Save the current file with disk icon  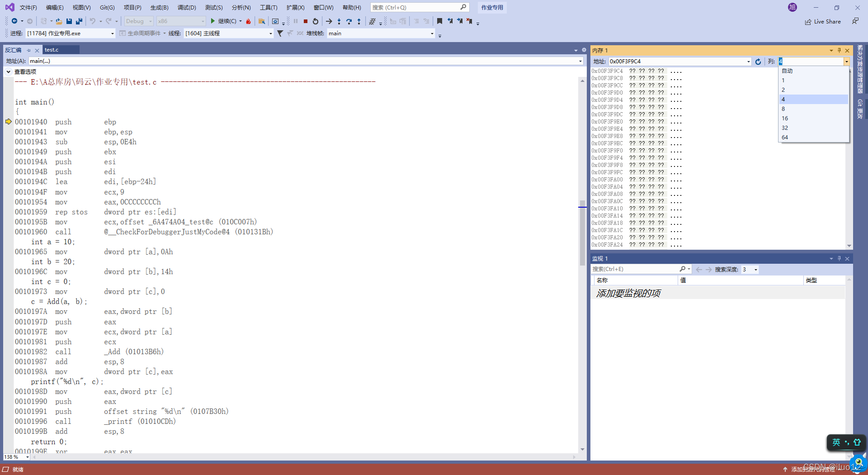[x=69, y=21]
